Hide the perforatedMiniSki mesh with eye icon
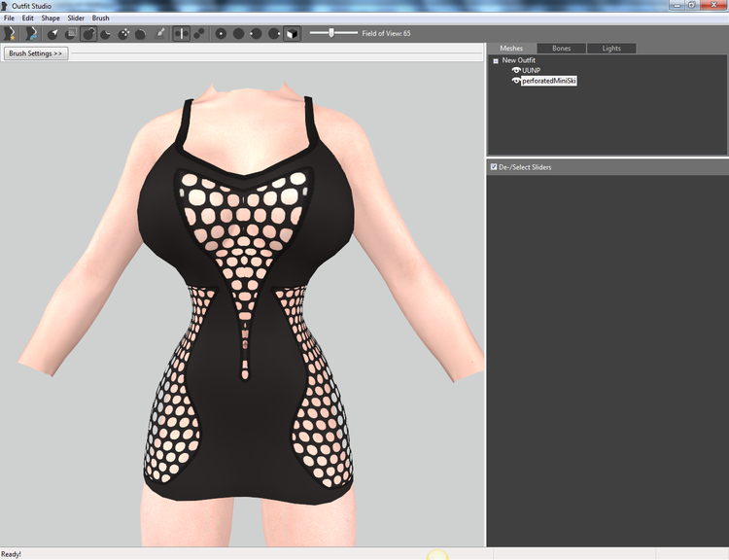This screenshot has width=729, height=560. point(516,81)
